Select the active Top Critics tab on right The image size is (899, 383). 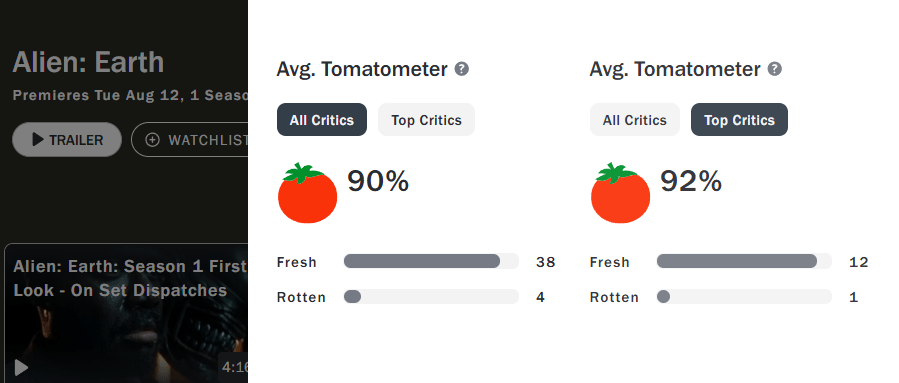coord(739,120)
